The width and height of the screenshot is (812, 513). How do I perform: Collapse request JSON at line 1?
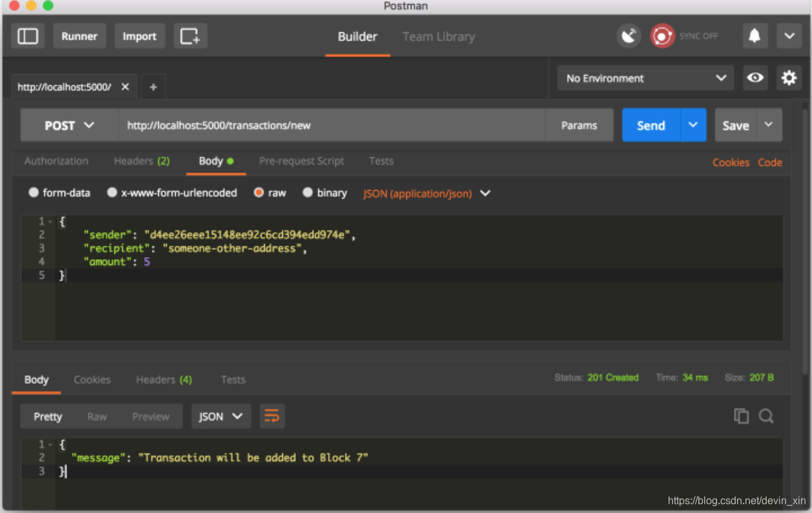coord(50,222)
